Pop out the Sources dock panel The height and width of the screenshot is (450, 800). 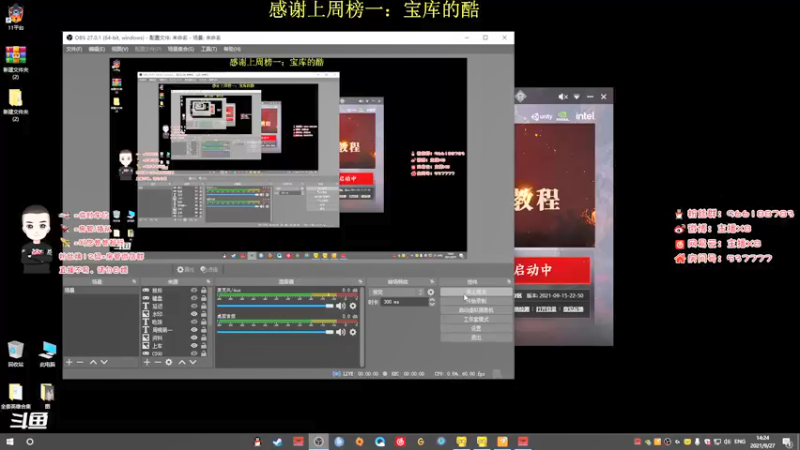(x=208, y=282)
